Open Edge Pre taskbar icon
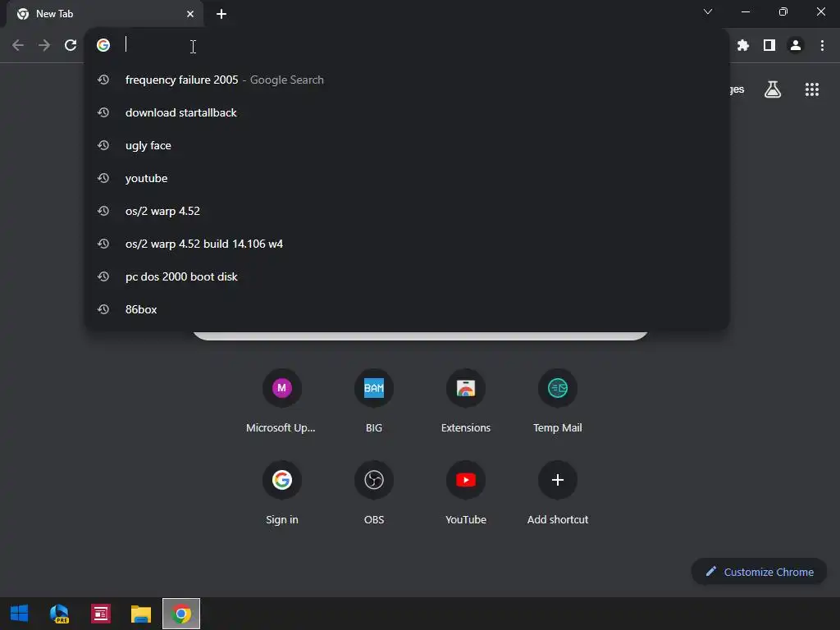This screenshot has height=630, width=840. click(x=59, y=614)
